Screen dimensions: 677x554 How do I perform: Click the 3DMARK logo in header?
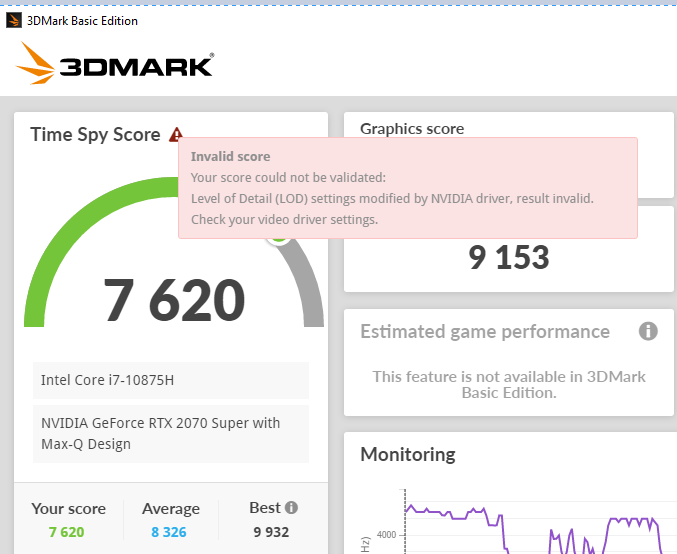pos(115,63)
